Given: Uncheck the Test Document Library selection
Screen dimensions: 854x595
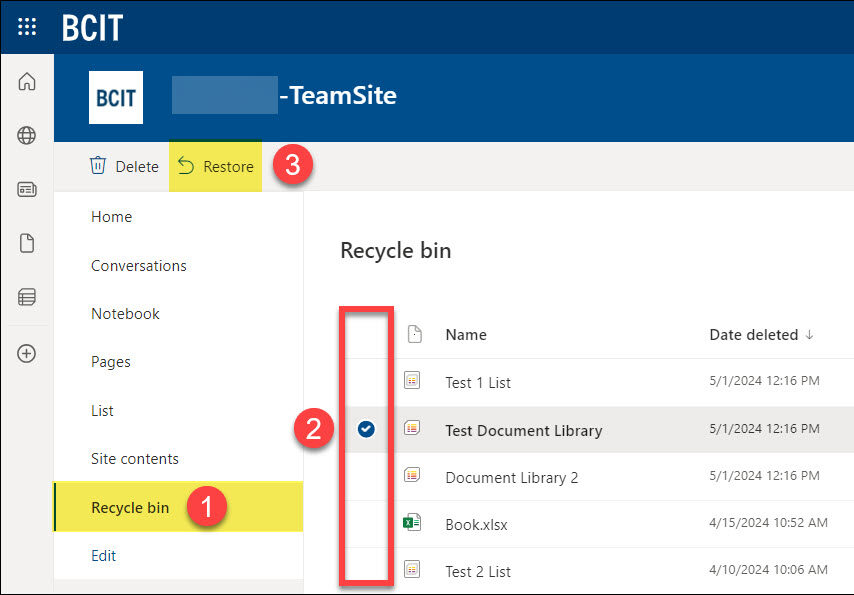Looking at the screenshot, I should pos(366,428).
